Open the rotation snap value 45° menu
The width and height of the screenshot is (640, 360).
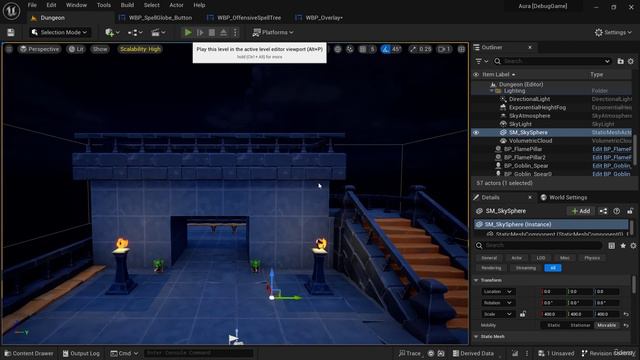coord(396,49)
